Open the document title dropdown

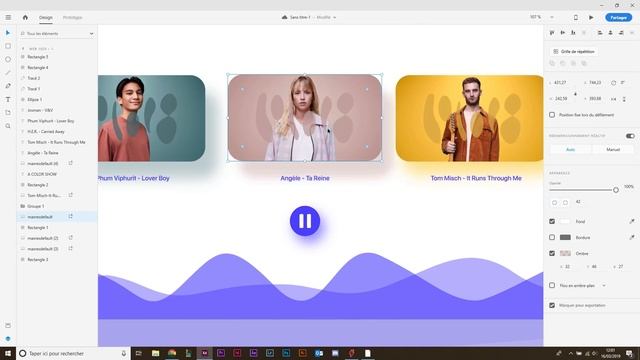tap(334, 18)
